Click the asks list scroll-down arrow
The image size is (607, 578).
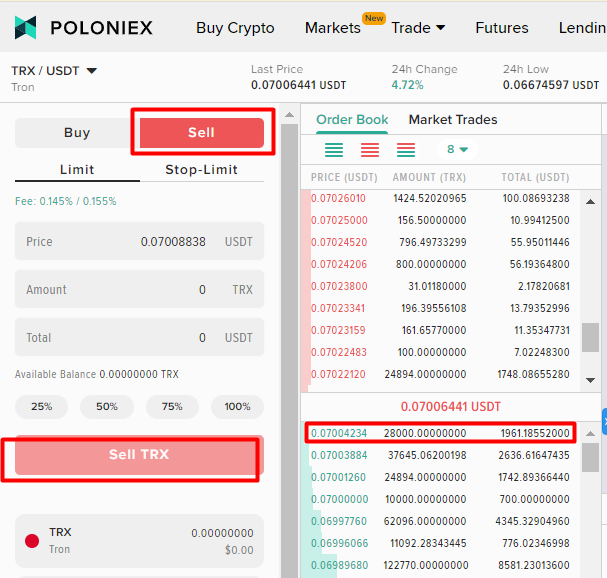tap(590, 380)
